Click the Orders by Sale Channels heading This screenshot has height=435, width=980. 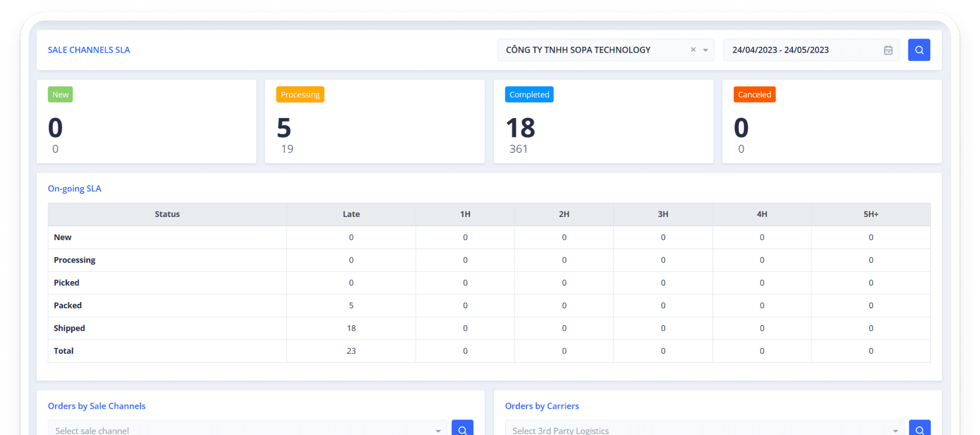click(x=96, y=406)
